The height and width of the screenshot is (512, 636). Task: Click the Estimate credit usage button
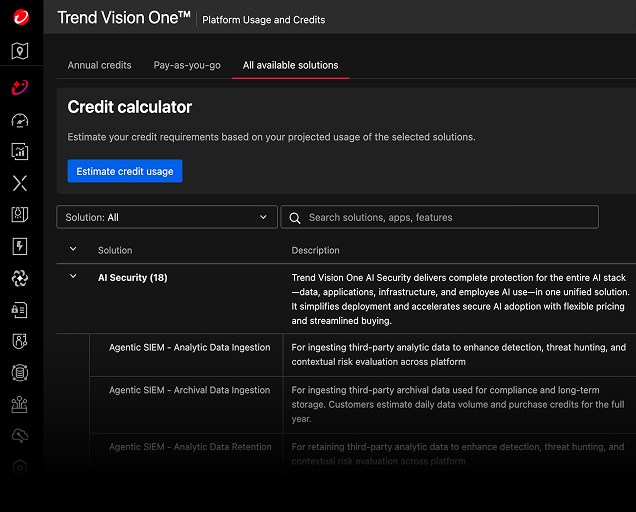point(125,171)
